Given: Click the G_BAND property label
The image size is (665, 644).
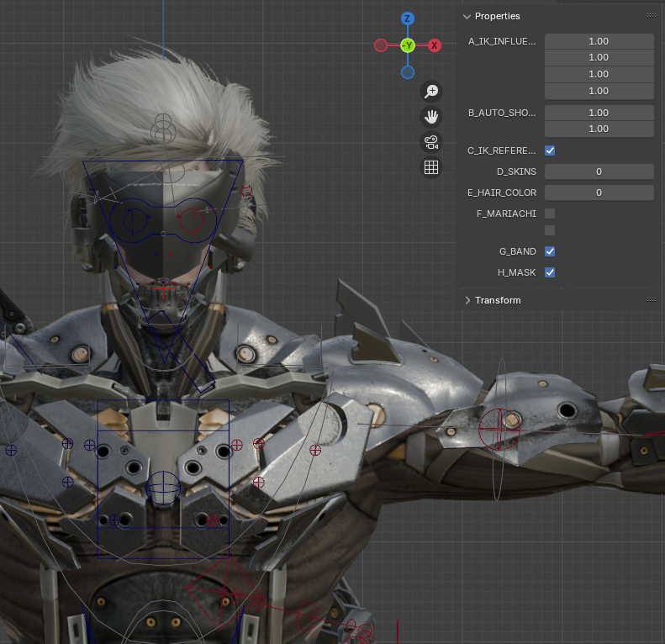Looking at the screenshot, I should click(517, 251).
